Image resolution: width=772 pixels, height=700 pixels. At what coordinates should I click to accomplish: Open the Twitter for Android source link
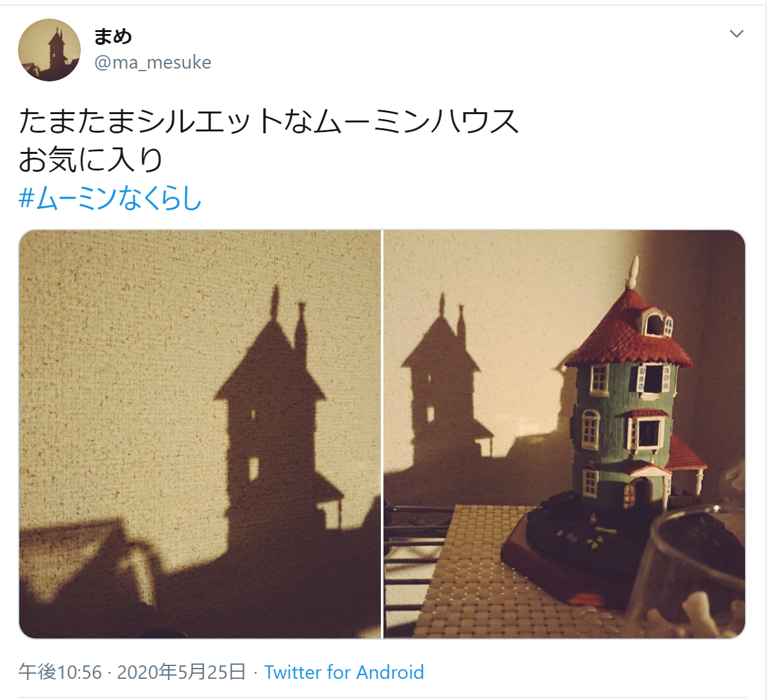point(344,672)
